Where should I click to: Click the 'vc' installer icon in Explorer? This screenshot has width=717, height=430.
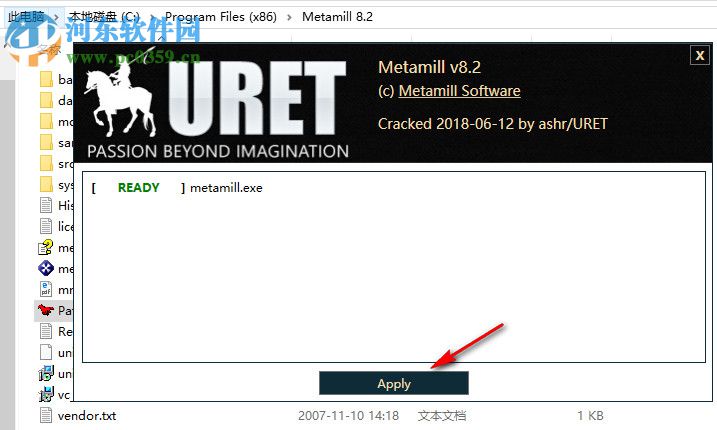46,394
